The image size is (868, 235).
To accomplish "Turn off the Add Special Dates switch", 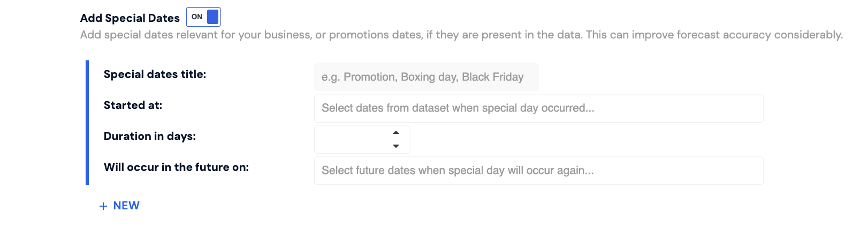I will (203, 17).
